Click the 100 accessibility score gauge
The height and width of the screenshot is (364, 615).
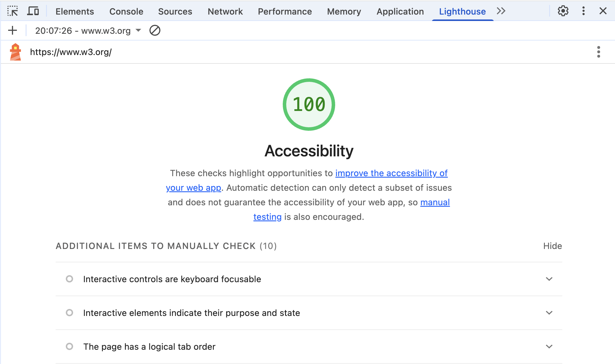(309, 104)
